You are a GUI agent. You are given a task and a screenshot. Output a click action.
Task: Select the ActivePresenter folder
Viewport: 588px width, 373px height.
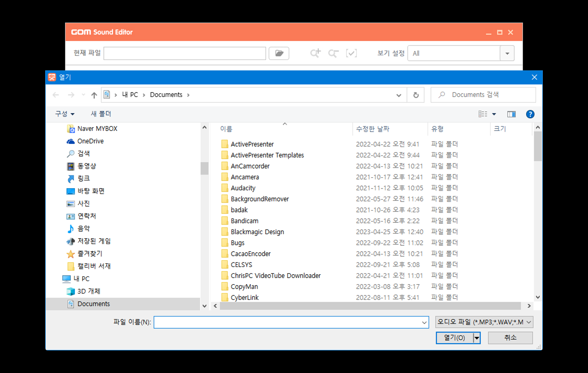pos(252,144)
